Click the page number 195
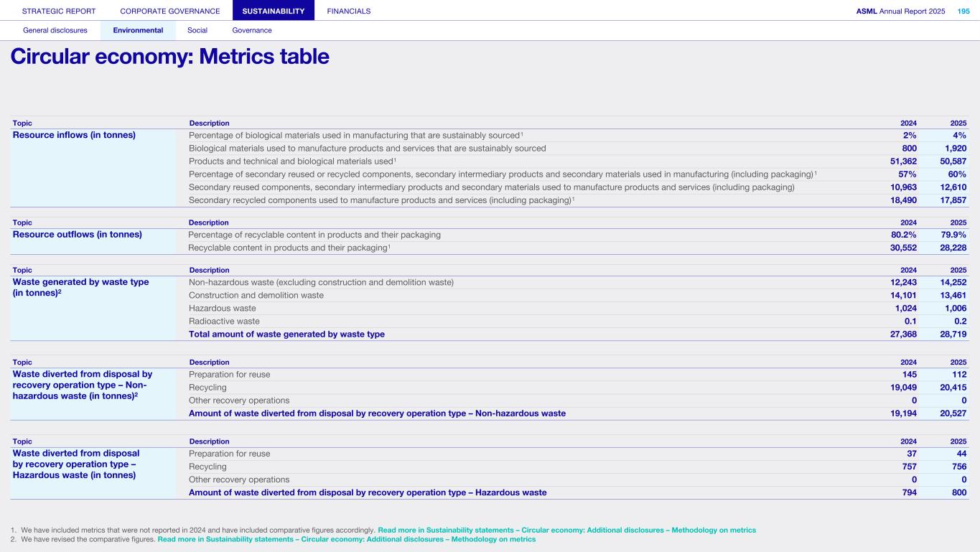The width and height of the screenshot is (980, 552). point(963,11)
